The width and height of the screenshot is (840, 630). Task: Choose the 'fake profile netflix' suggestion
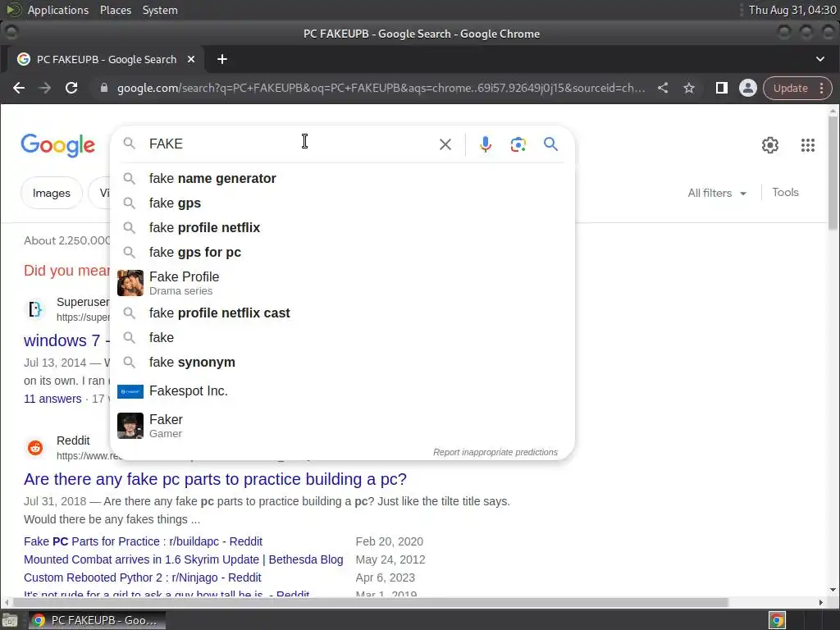pyautogui.click(x=342, y=228)
